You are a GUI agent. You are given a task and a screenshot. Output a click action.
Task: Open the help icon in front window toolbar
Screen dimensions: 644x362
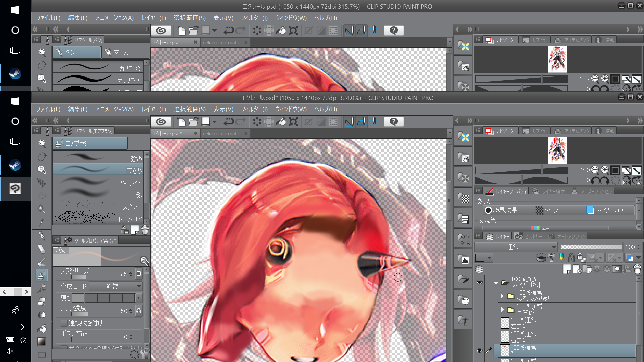tap(394, 122)
